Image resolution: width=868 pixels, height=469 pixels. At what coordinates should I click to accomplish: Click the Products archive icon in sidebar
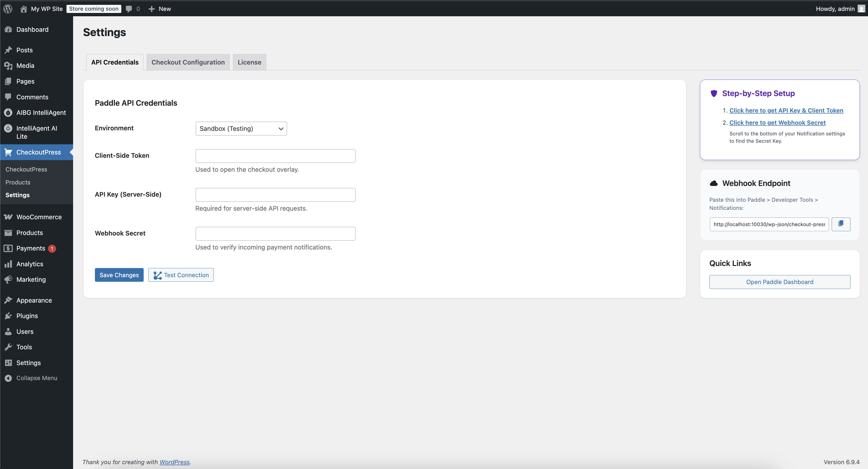point(8,233)
